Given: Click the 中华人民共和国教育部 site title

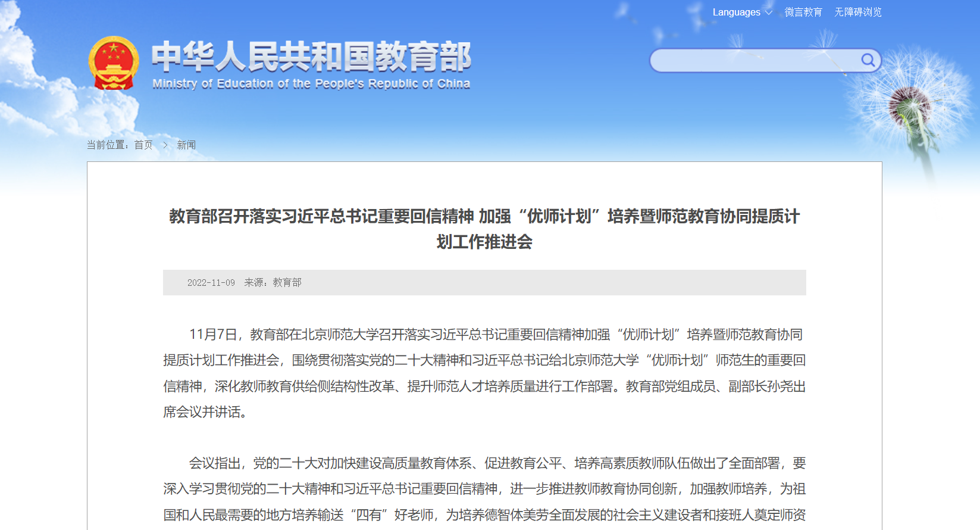Looking at the screenshot, I should (311, 57).
